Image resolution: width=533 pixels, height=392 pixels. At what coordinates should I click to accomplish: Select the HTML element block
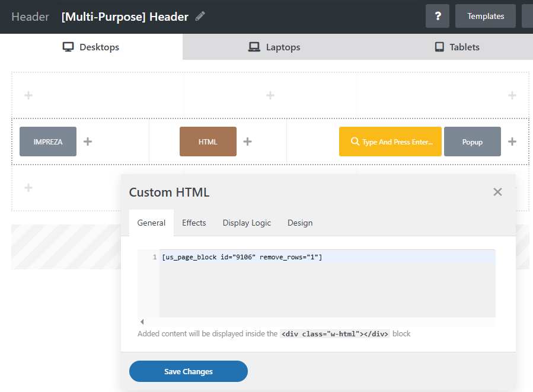click(x=208, y=142)
